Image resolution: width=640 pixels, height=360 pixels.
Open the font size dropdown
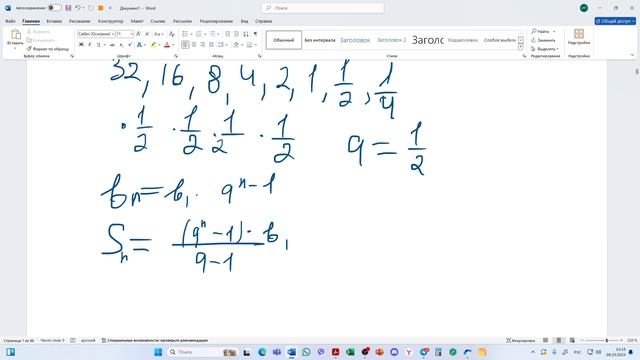131,34
